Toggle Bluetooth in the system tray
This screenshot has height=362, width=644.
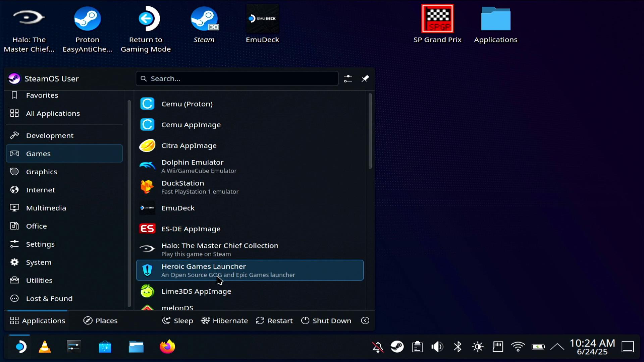point(458,347)
